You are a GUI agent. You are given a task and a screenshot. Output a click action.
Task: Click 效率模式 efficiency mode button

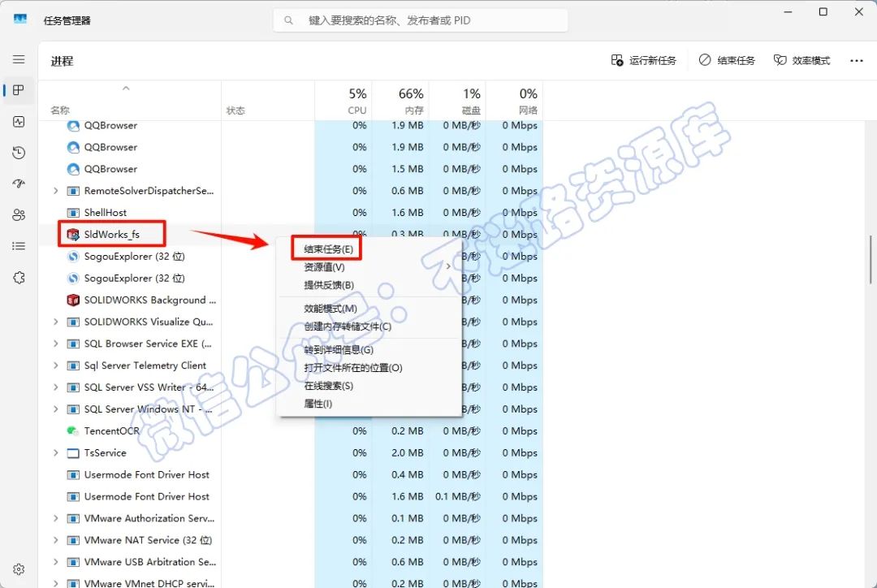(x=802, y=60)
